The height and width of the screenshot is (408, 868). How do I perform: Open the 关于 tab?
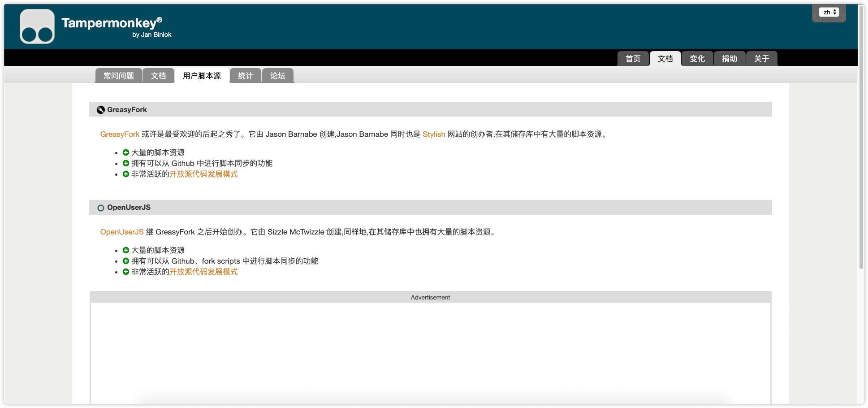coord(762,59)
